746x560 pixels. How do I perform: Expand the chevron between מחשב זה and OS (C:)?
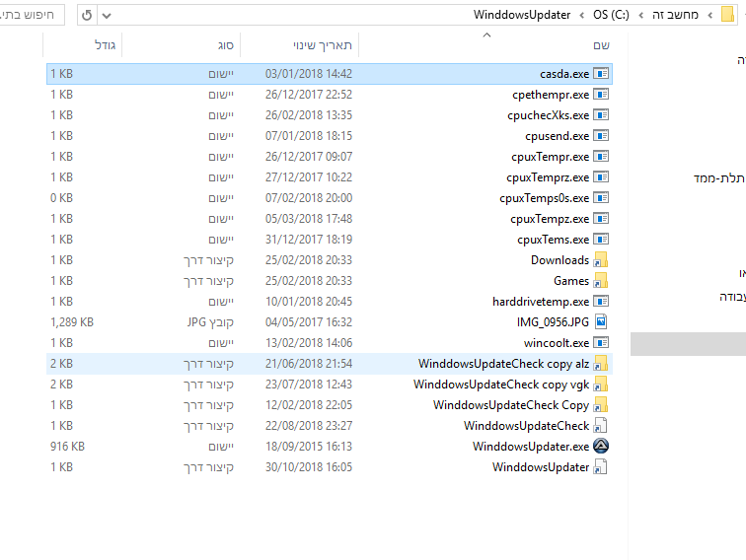[x=640, y=15]
